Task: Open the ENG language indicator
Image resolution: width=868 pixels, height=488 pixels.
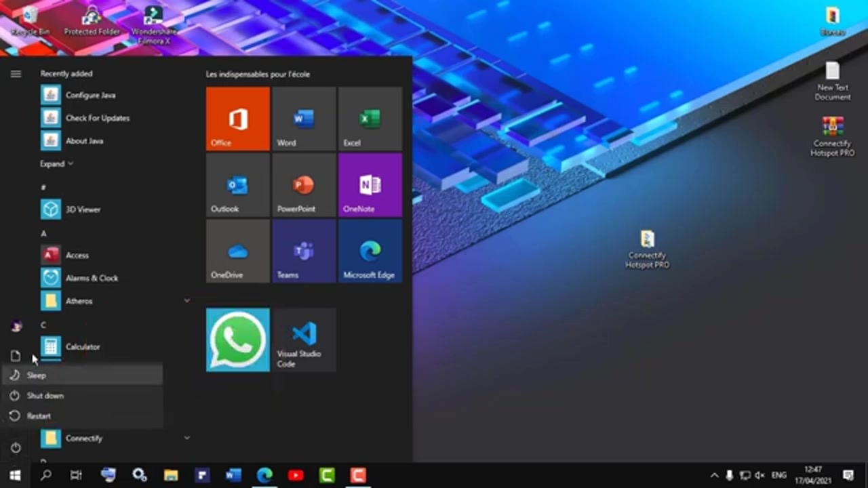Action: click(779, 475)
